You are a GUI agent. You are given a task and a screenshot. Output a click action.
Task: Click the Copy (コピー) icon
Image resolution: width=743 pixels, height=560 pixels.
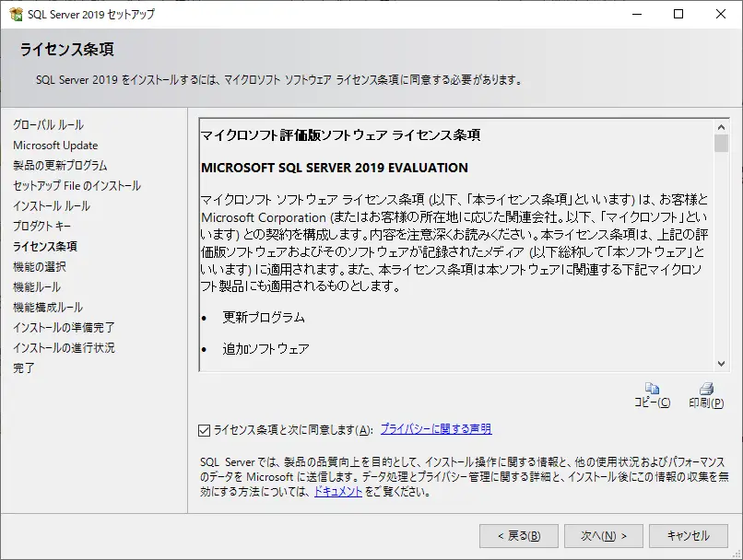pos(652,389)
